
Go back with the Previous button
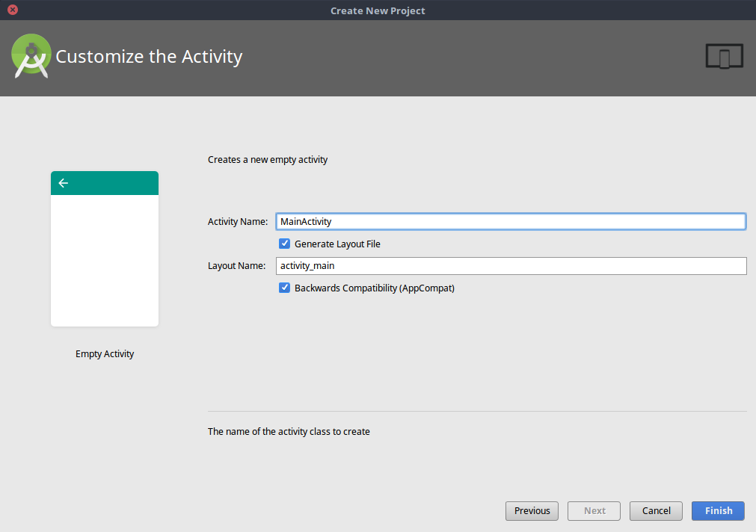[532, 511]
